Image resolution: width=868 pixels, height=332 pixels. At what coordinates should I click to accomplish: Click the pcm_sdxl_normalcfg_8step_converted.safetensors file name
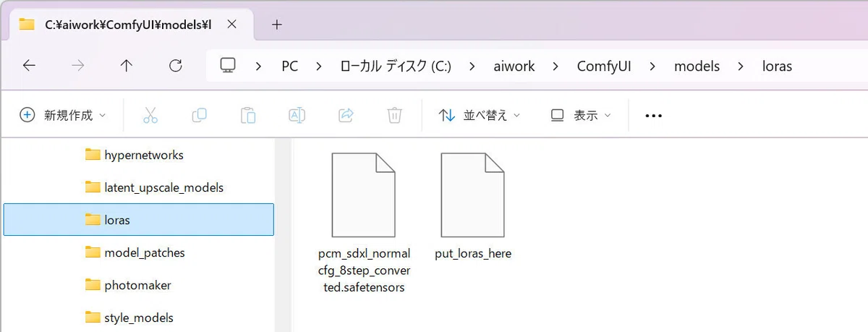(364, 271)
